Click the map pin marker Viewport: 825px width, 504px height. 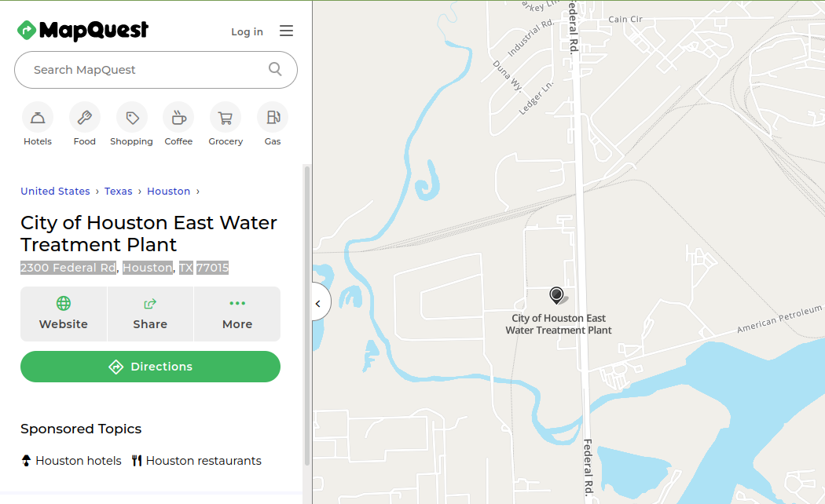(556, 295)
